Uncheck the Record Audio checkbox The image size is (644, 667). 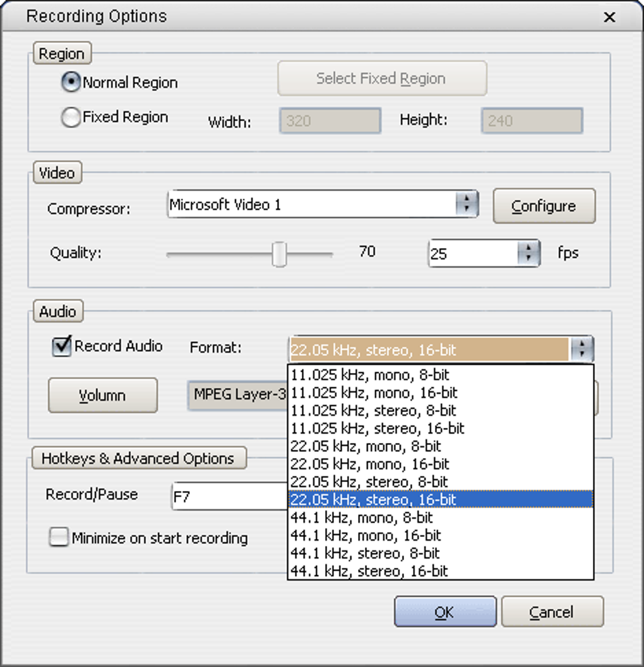coord(61,346)
